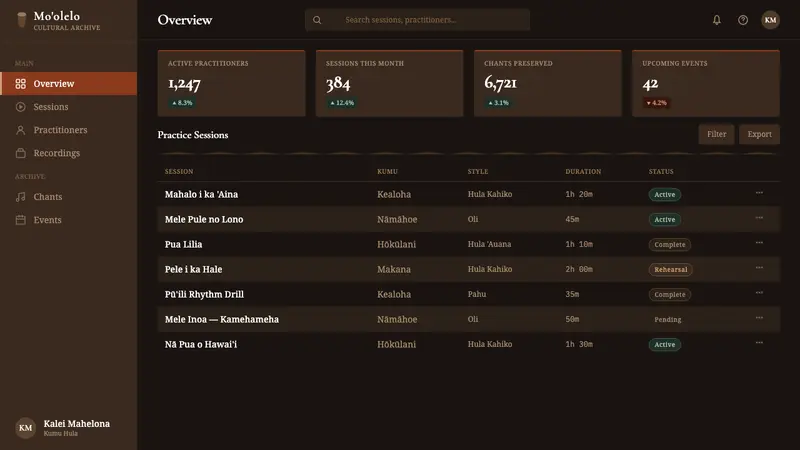Navigate to Chants archive
Image resolution: width=800 pixels, height=450 pixels.
click(x=68, y=196)
